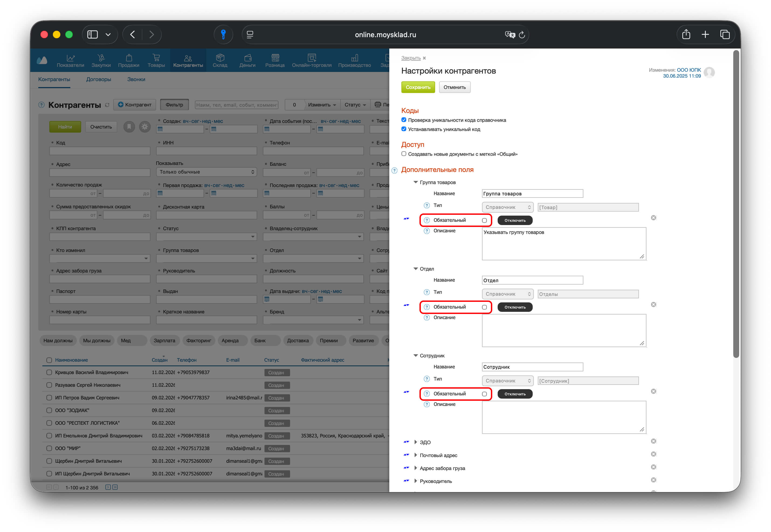
Task: Open filter settings gear icon
Action: point(145,127)
